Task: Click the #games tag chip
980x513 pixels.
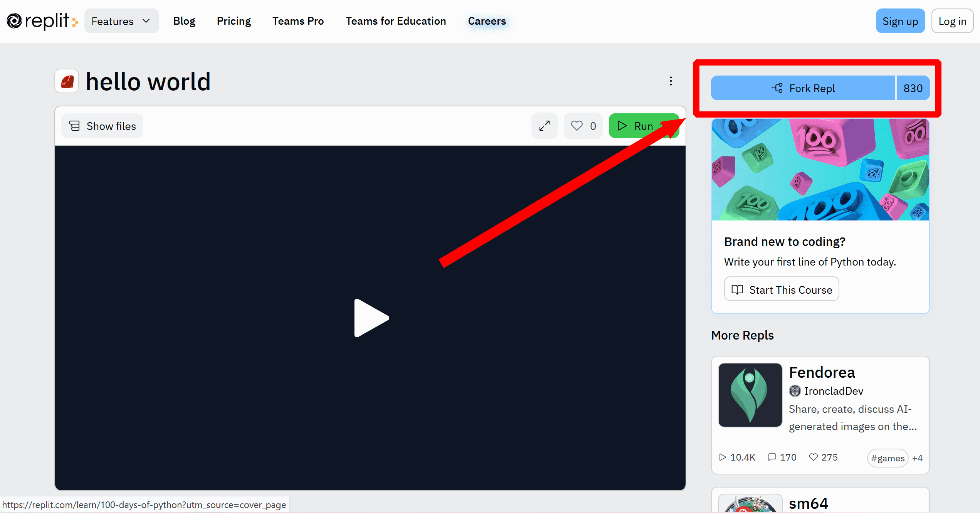Action: click(x=888, y=458)
